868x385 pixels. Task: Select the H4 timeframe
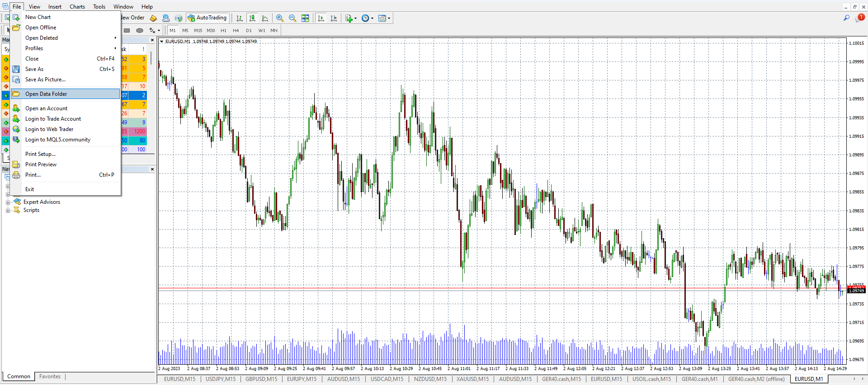click(236, 30)
